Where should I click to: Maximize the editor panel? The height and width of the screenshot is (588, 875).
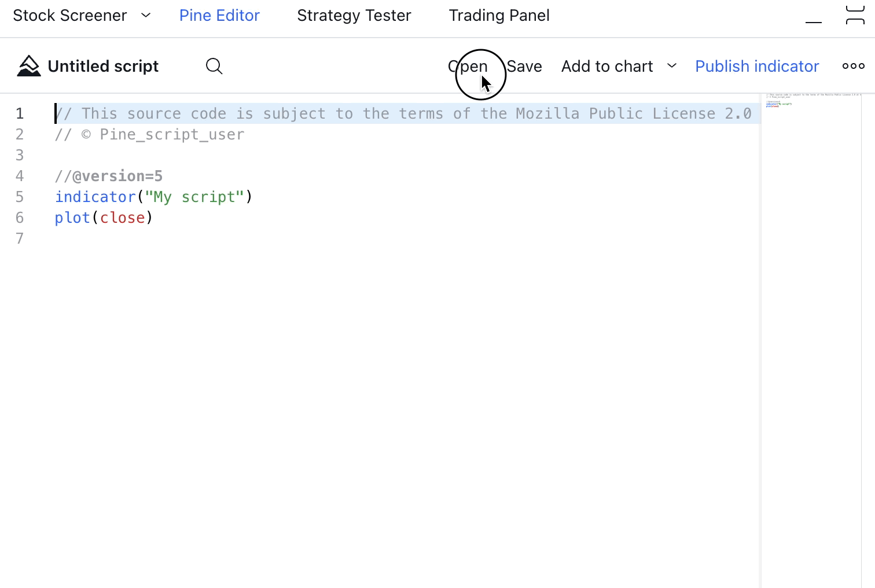pyautogui.click(x=855, y=16)
